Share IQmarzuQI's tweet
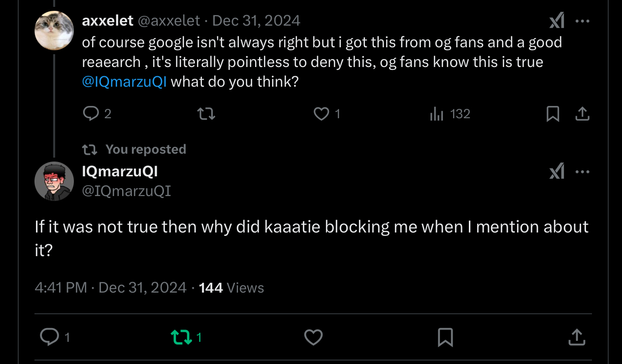Image resolution: width=622 pixels, height=364 pixels. [x=576, y=337]
